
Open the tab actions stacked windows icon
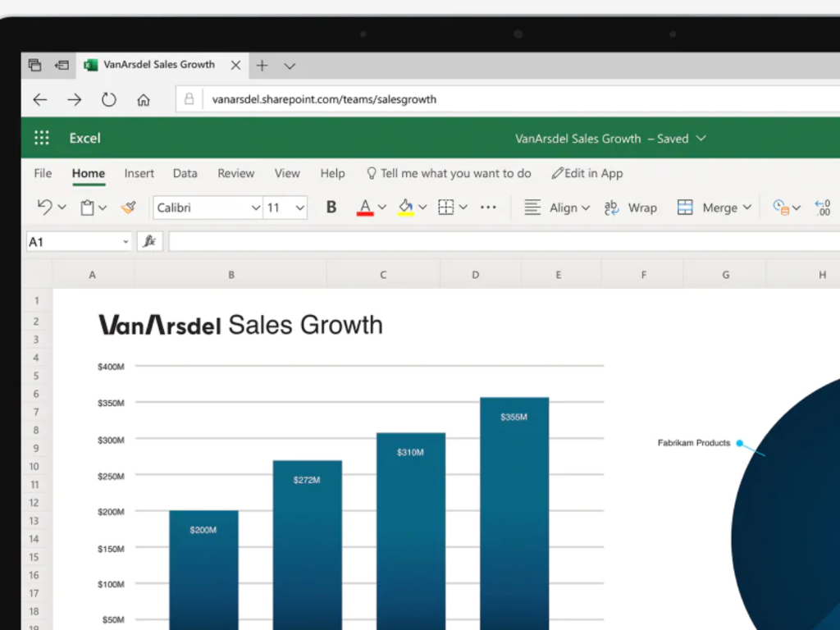point(34,66)
